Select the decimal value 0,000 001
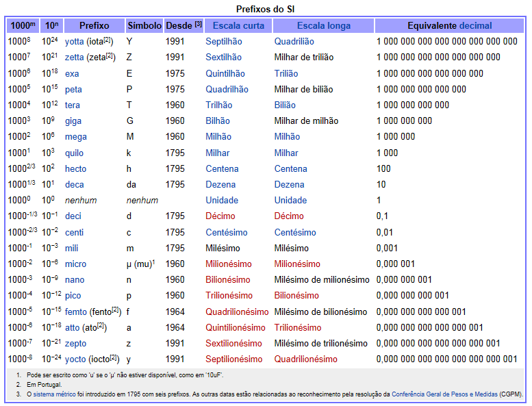Viewport: 532px width, 406px height. coord(395,264)
